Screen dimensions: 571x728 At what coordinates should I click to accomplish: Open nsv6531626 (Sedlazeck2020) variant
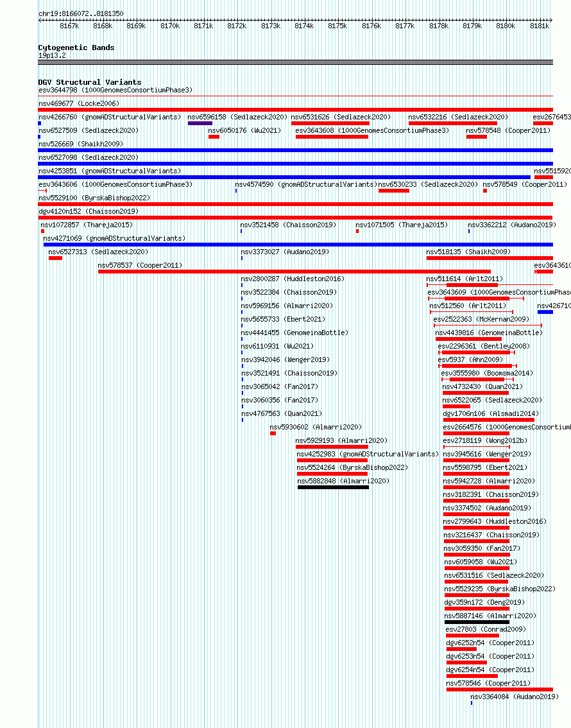pos(341,117)
